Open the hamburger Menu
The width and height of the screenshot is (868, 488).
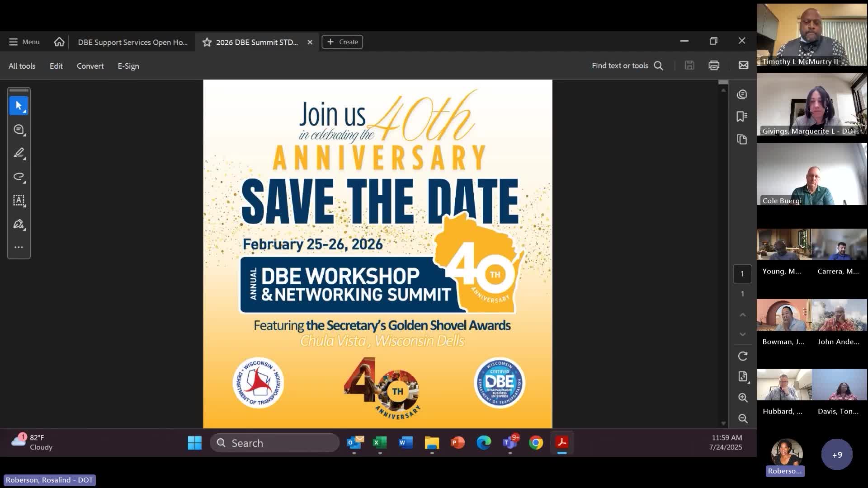[x=24, y=42]
